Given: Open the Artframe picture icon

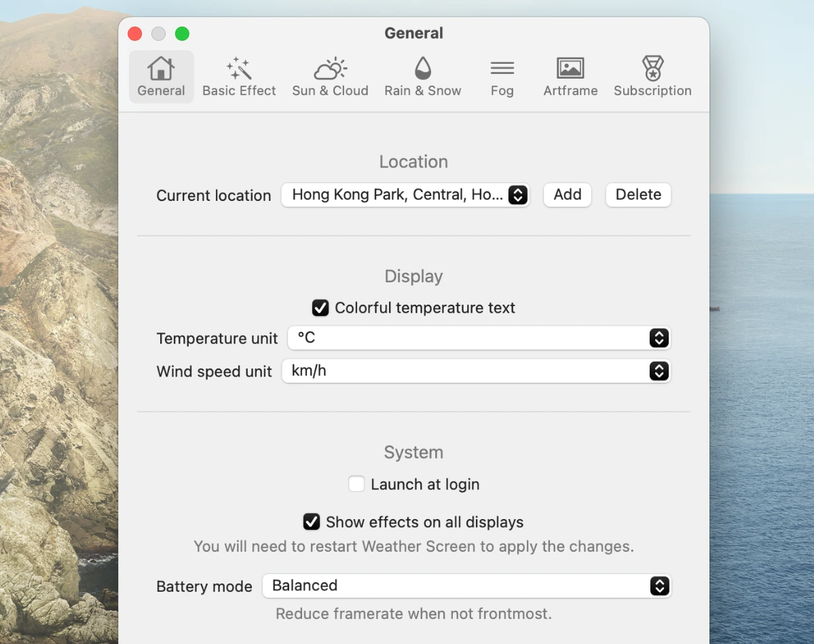Looking at the screenshot, I should [x=570, y=69].
